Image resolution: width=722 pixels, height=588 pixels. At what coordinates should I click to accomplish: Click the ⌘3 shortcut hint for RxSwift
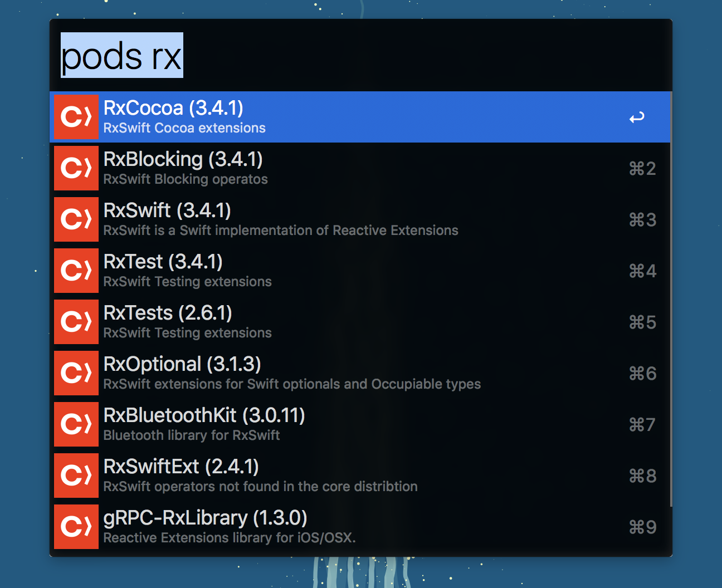pyautogui.click(x=642, y=220)
